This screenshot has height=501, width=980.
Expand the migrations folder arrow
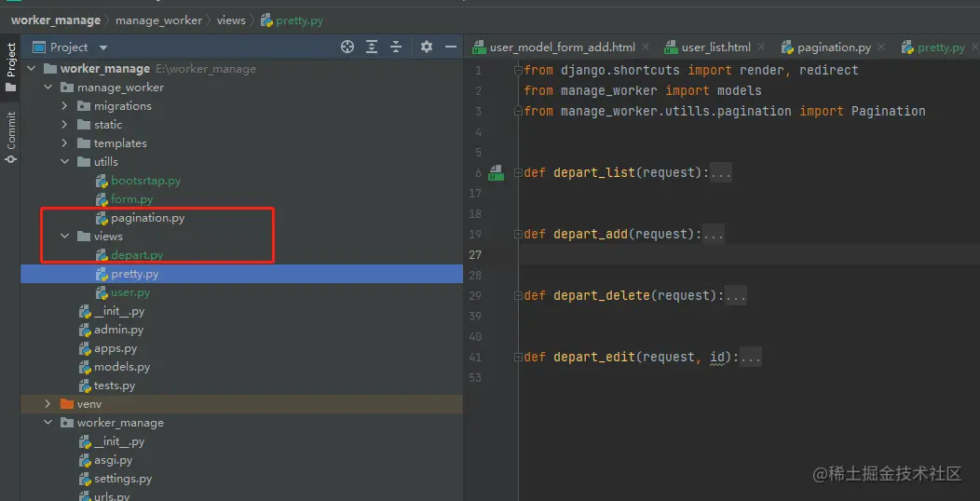(x=65, y=106)
